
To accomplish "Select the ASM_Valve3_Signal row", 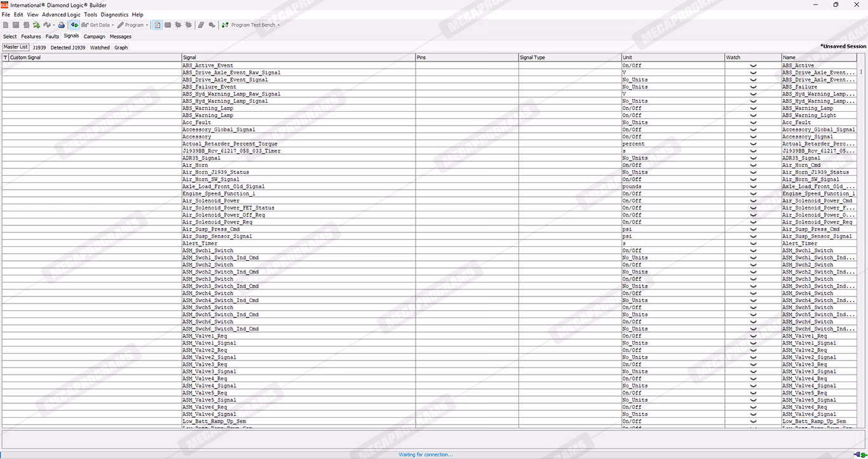I will coord(210,371).
